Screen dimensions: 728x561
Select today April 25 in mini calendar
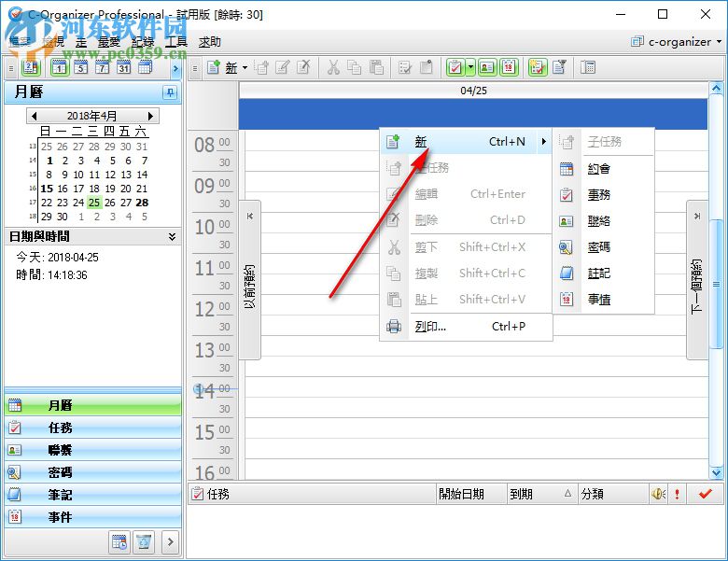coord(93,203)
